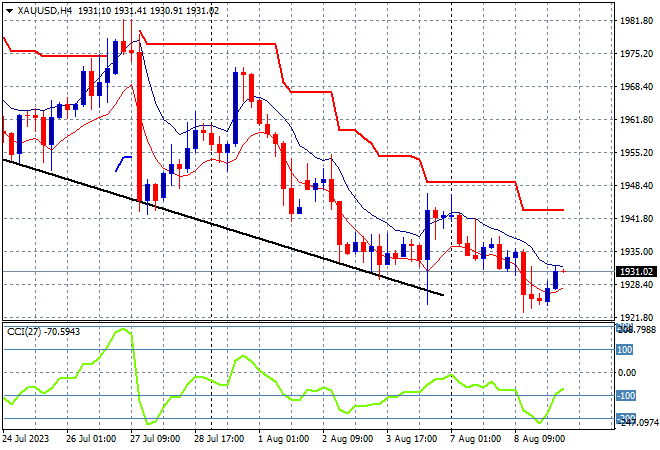Viewport: 660px width, 450px height.
Task: Select the time label 26 Jul 01:00
Action: tap(91, 439)
